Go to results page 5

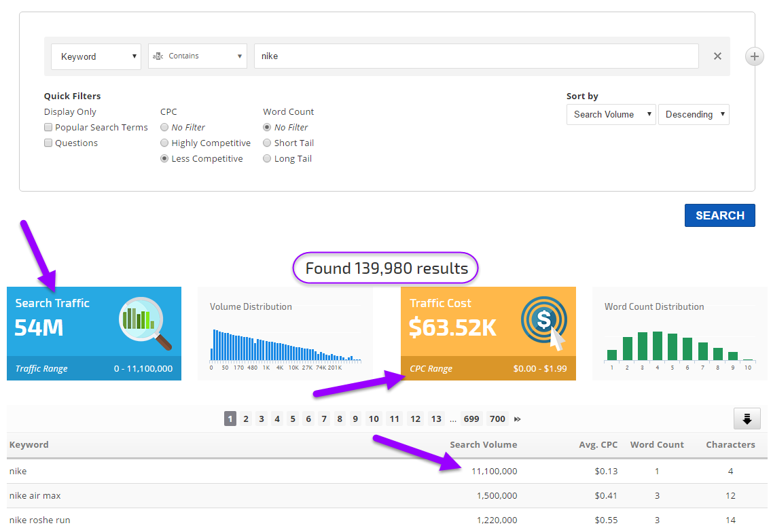[293, 419]
